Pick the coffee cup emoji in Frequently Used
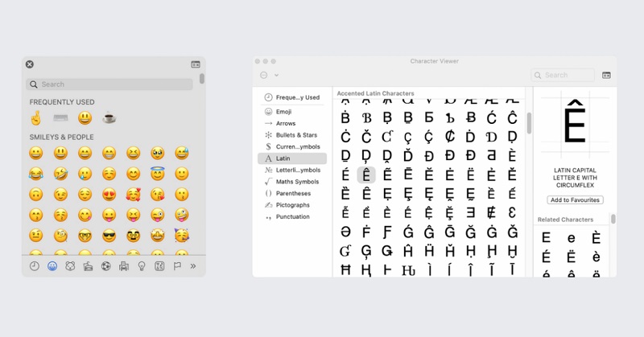 pyautogui.click(x=109, y=118)
